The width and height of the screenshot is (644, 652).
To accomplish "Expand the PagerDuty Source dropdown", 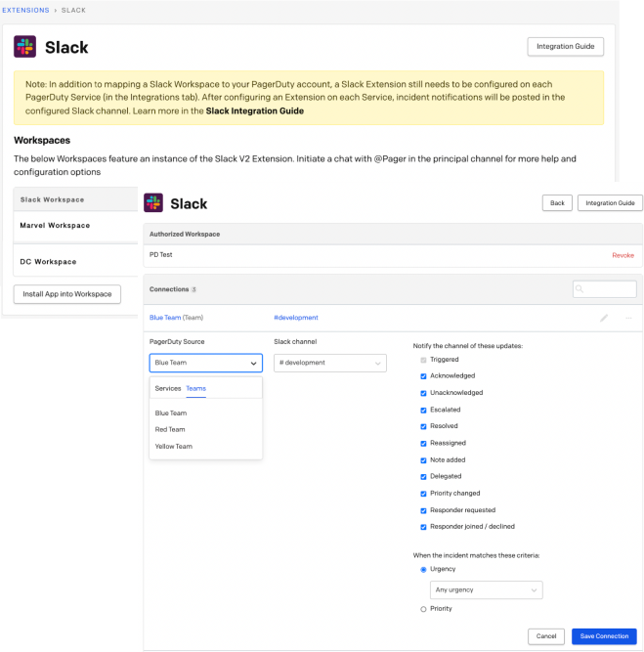I will 206,363.
